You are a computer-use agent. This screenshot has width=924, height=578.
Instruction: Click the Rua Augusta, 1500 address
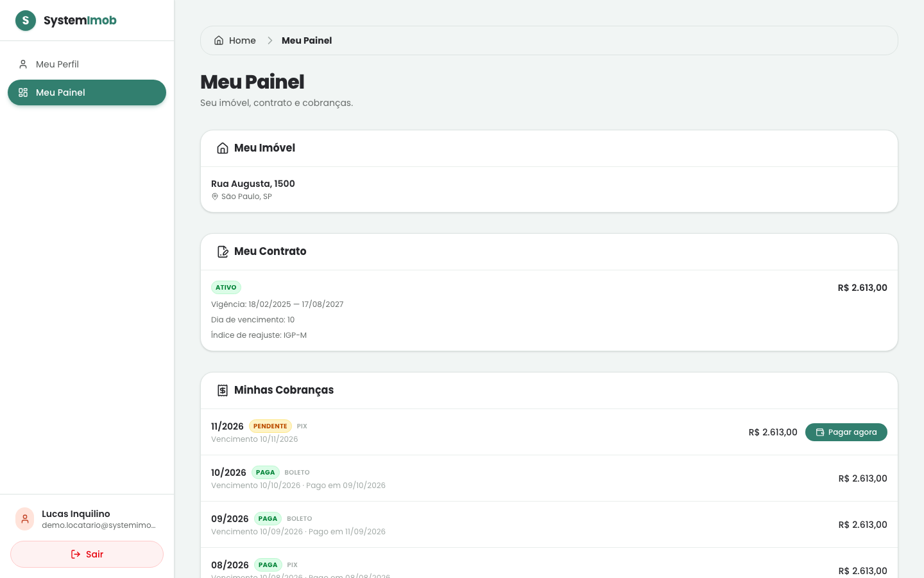253,184
